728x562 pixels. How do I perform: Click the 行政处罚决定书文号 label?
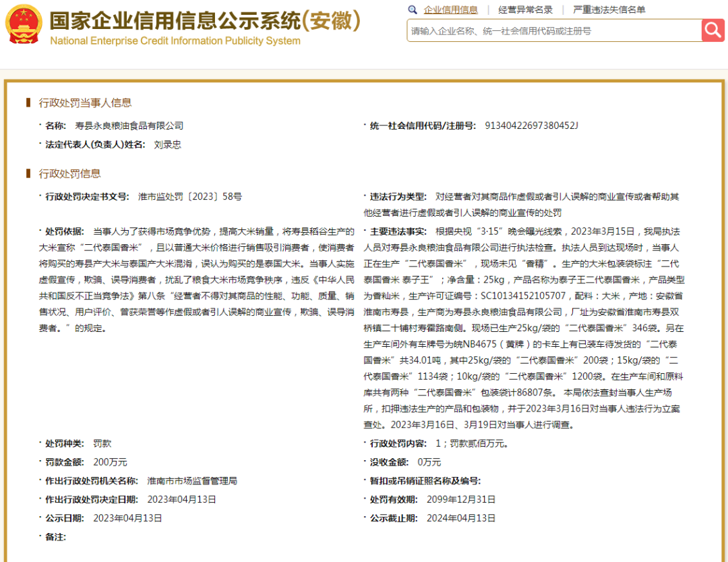coord(87,196)
